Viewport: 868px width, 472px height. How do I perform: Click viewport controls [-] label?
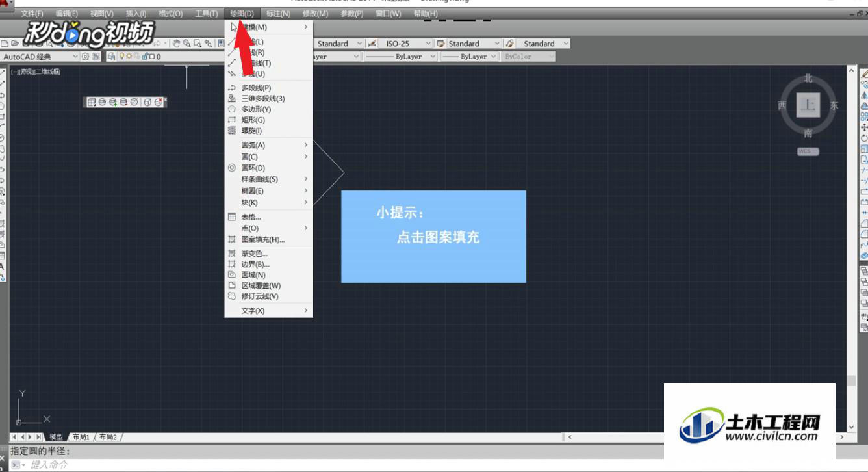click(14, 72)
